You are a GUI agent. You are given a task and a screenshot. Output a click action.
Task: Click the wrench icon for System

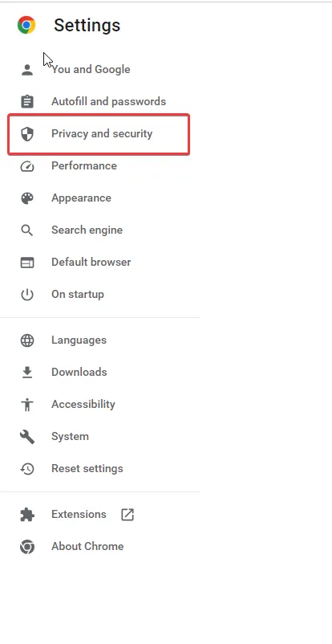coord(27,437)
